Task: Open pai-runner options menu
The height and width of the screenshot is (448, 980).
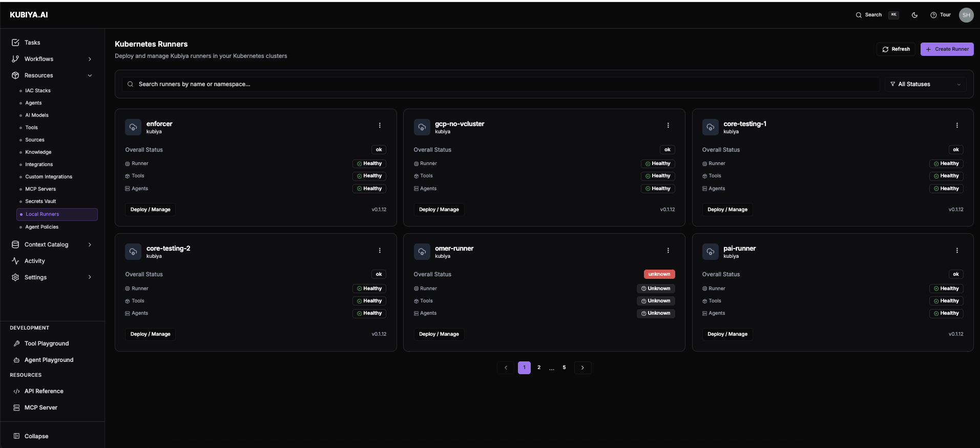Action: coord(957,251)
